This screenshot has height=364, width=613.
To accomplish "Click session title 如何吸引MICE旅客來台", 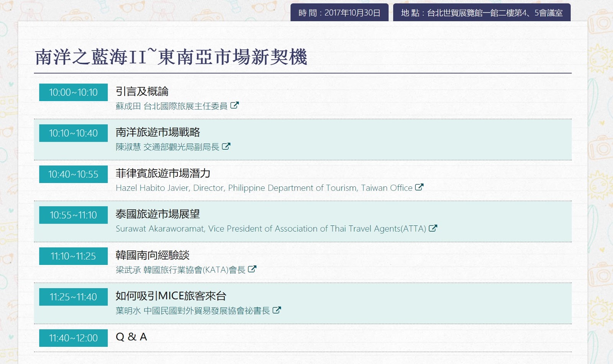I will click(171, 296).
